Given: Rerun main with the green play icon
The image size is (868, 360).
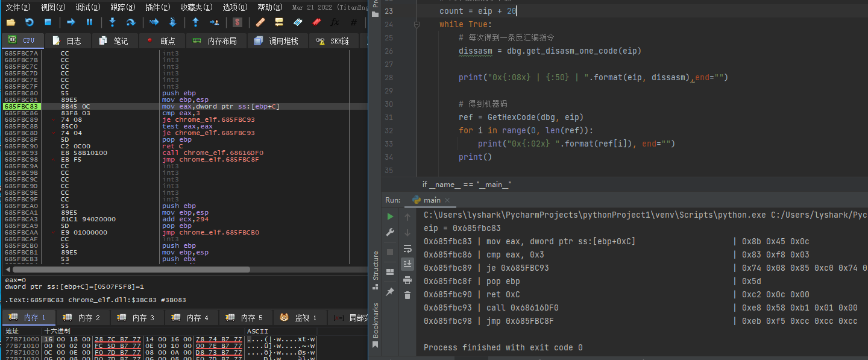Looking at the screenshot, I should click(x=391, y=216).
